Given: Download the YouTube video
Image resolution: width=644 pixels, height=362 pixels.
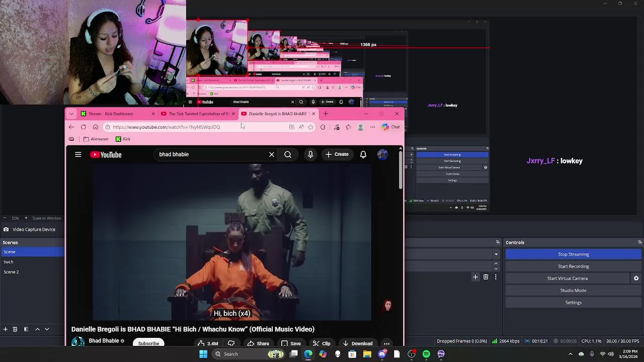Looking at the screenshot, I should (x=358, y=343).
